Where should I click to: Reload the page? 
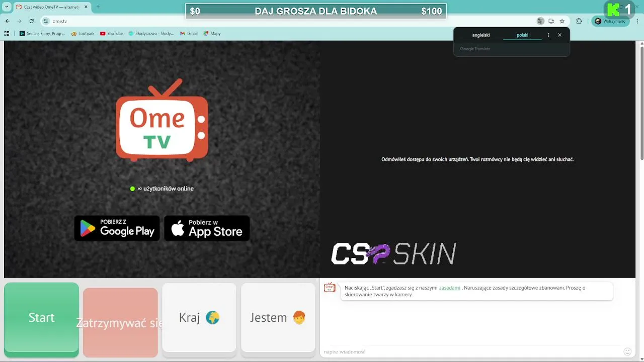(x=32, y=21)
